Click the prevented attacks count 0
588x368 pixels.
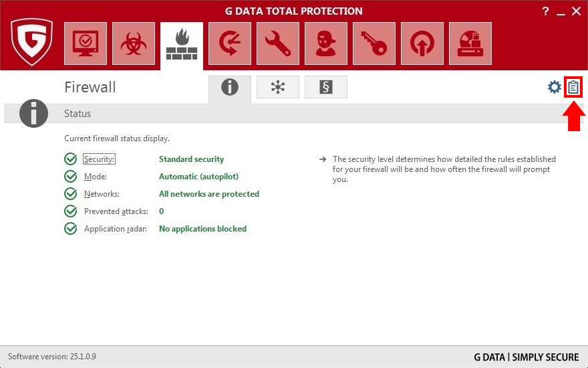click(161, 211)
